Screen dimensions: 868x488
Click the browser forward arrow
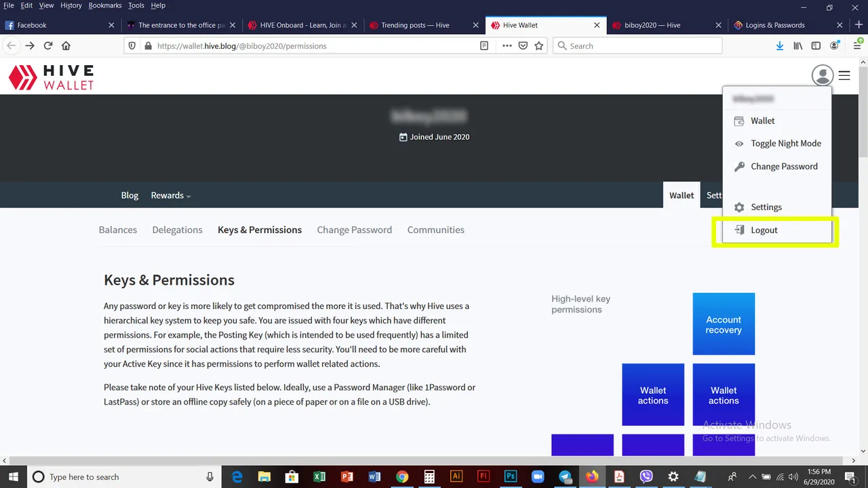tap(30, 46)
